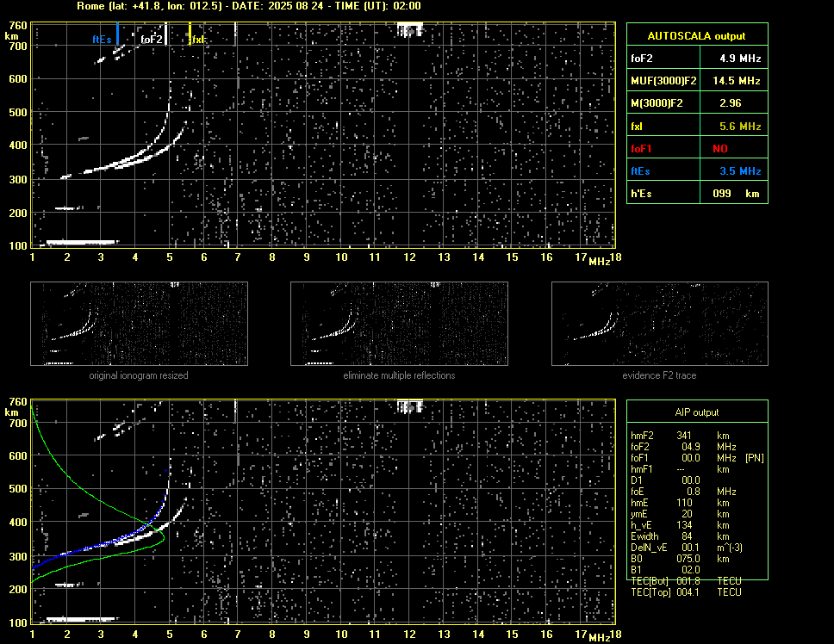Screen dimensions: 834x644
Task: Click the B0 075.0 km row
Action: [680, 559]
